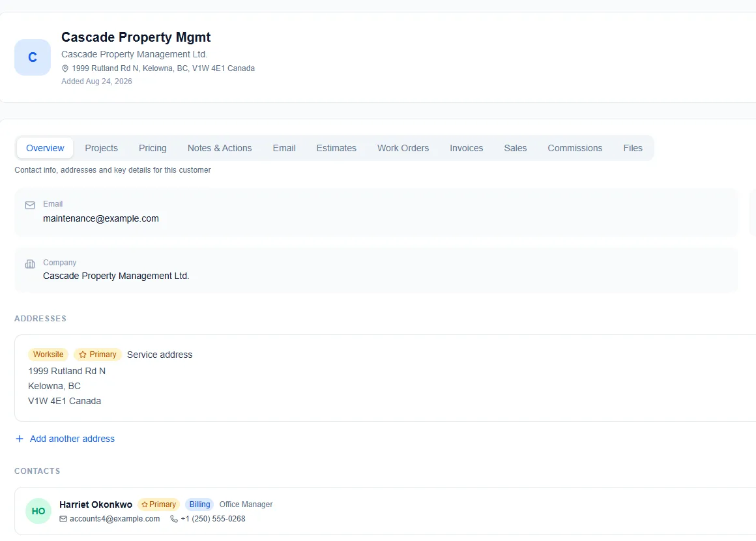Click the Office Manager title text
Image resolution: width=756 pixels, height=541 pixels.
[x=246, y=504]
